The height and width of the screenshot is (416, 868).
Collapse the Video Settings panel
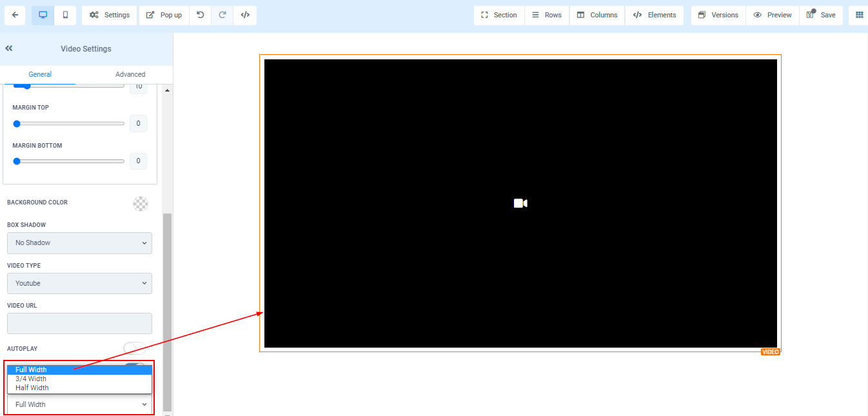point(9,48)
